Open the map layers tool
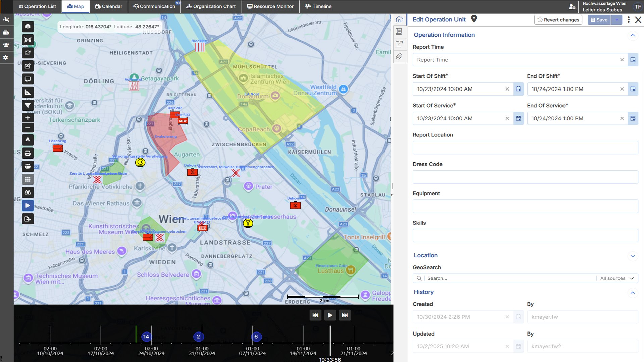This screenshot has width=644, height=362. point(28,26)
